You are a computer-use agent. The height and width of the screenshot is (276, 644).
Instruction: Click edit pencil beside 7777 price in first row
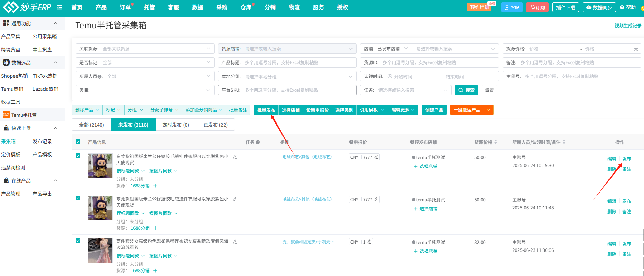(x=376, y=157)
